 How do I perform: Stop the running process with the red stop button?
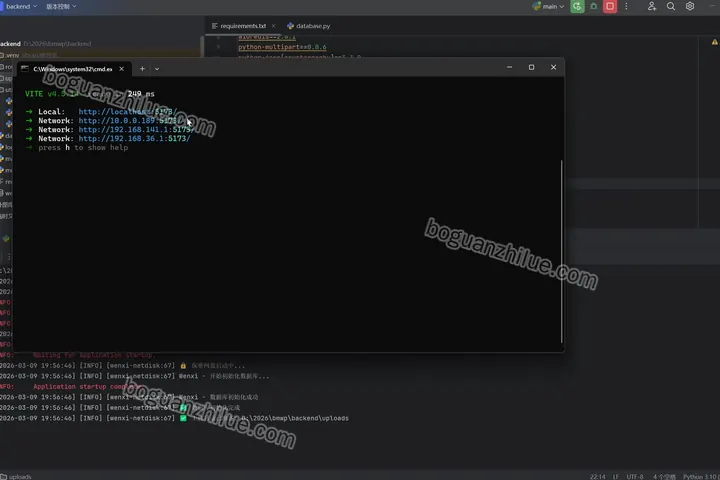(610, 6)
